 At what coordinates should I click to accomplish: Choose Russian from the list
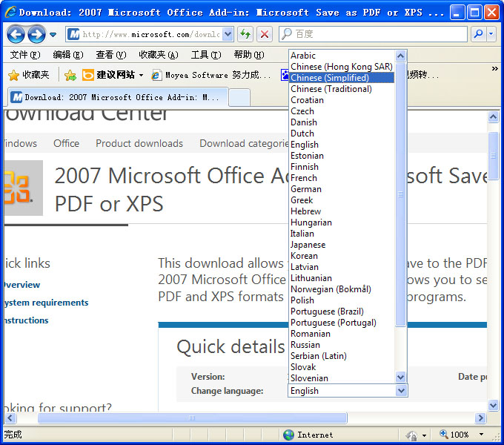pyautogui.click(x=342, y=345)
